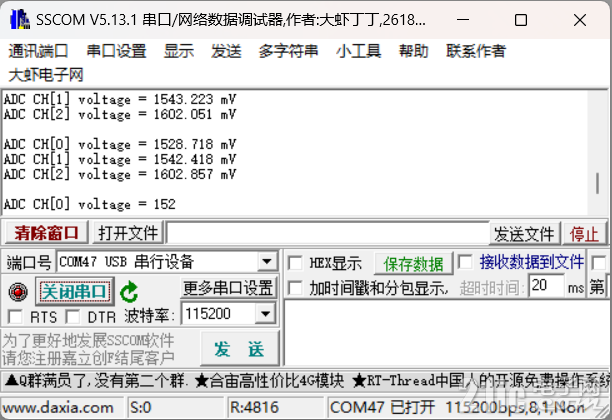612x420 pixels.
Task: Click the 发送 send button
Action: [x=240, y=349]
